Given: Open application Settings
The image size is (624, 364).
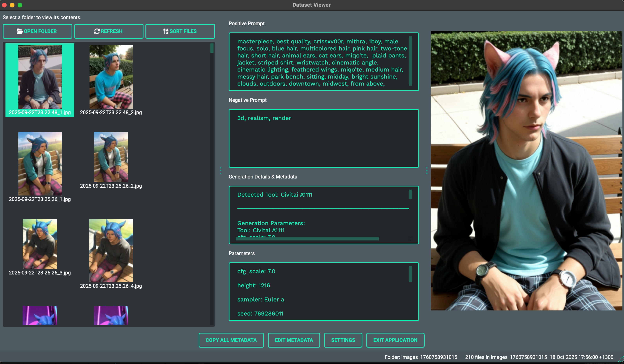Looking at the screenshot, I should [x=343, y=340].
